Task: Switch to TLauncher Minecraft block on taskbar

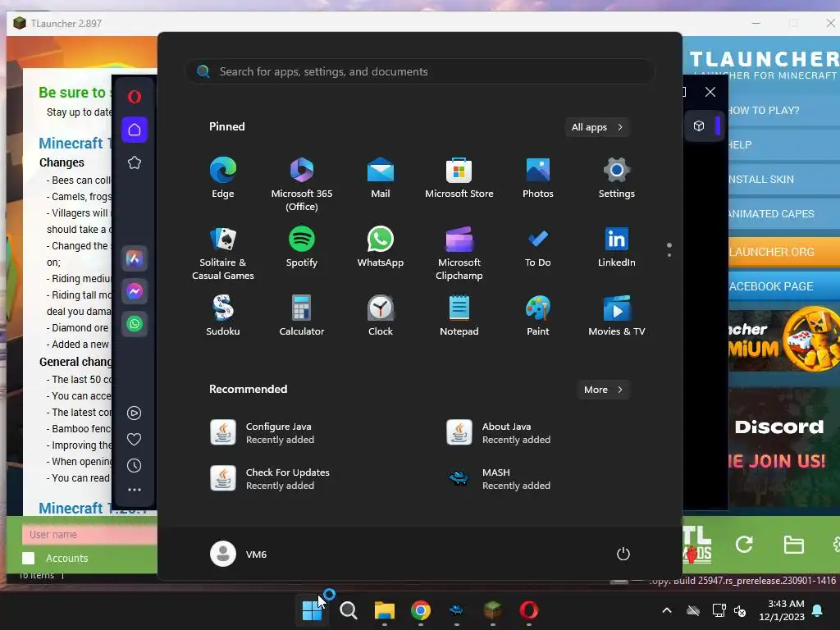Action: point(492,610)
